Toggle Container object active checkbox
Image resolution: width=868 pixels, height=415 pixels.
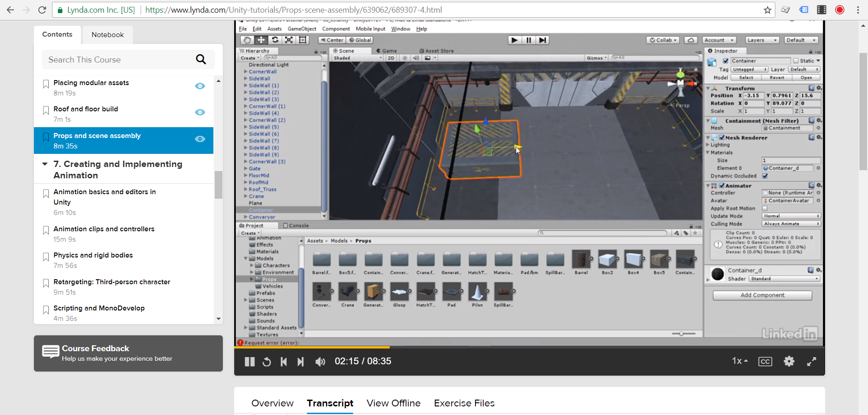coord(726,61)
